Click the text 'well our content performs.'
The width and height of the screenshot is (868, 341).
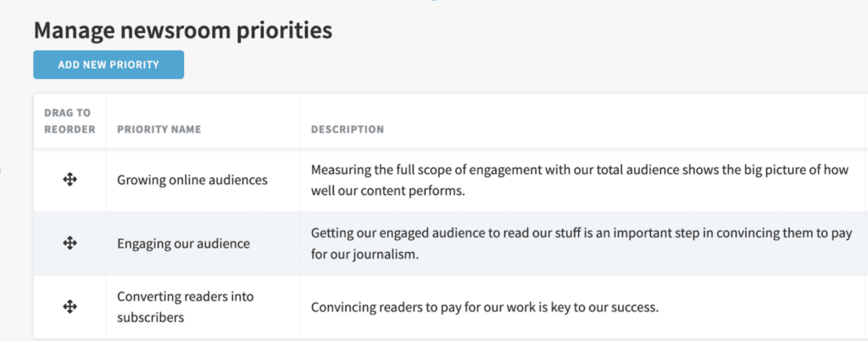(x=387, y=191)
